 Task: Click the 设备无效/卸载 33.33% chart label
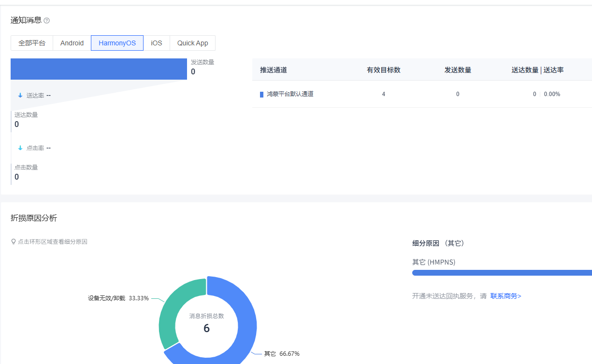(x=118, y=298)
